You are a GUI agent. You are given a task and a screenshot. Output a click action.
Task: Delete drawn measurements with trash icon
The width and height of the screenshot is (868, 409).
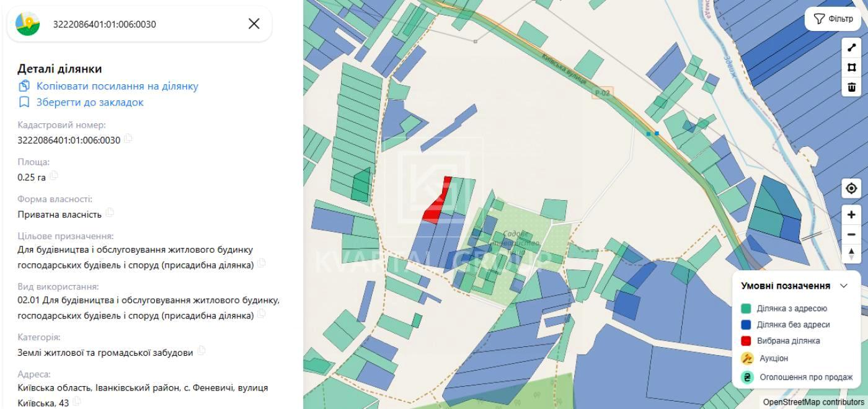[x=851, y=87]
